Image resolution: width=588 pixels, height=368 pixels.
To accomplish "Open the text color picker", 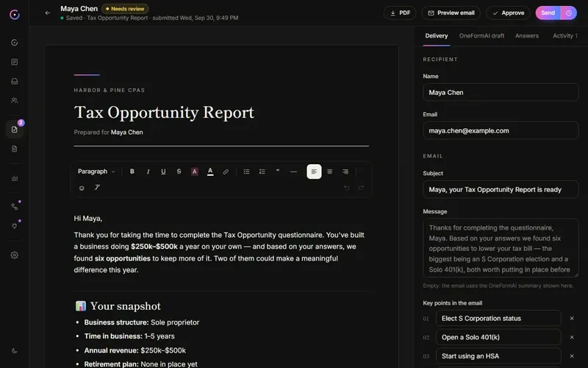I will click(210, 171).
